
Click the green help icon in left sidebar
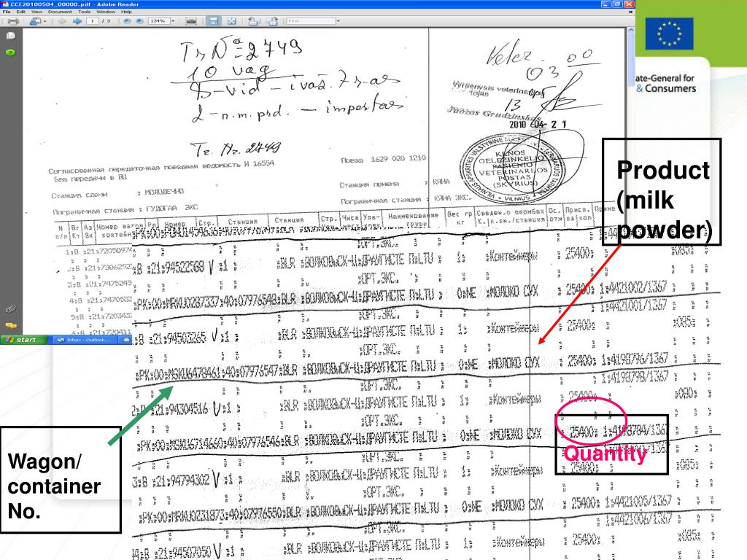pos(10,52)
